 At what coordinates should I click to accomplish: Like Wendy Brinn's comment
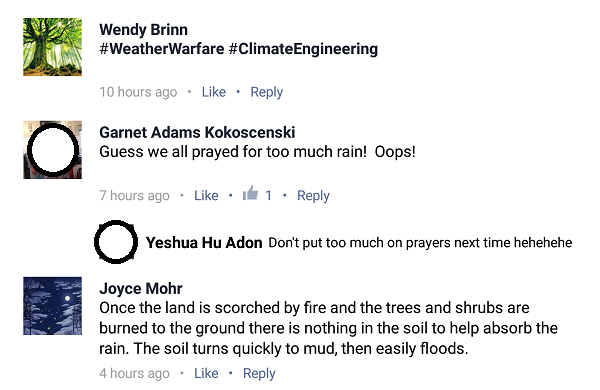(x=214, y=92)
